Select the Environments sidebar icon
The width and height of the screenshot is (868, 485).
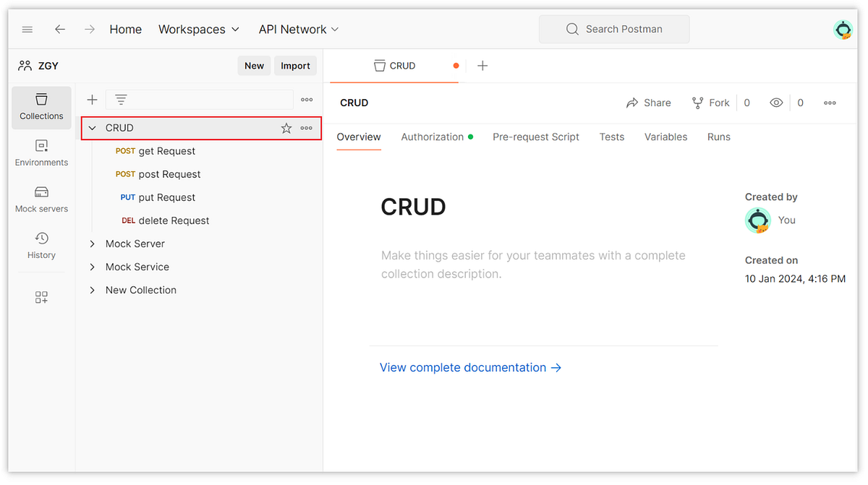[x=41, y=154]
